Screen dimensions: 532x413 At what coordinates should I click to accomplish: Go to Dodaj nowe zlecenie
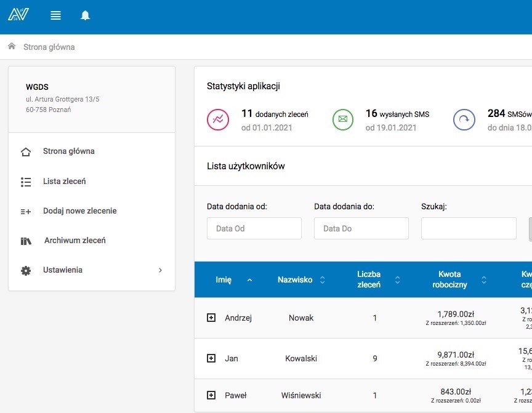tap(79, 211)
